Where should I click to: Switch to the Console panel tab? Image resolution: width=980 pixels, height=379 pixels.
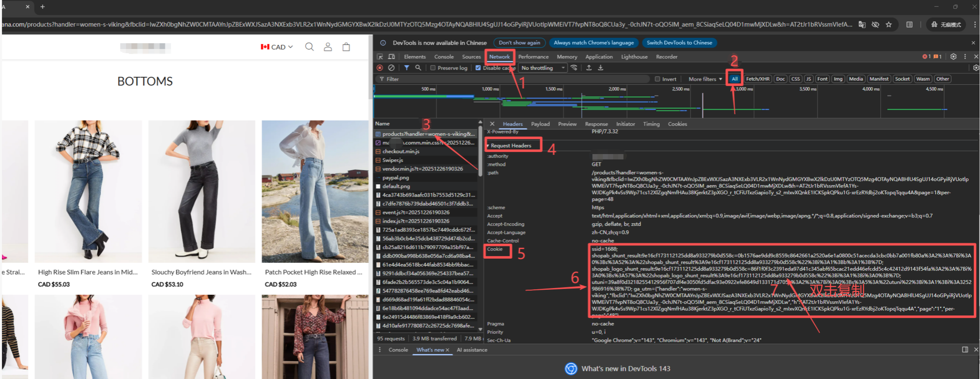(x=443, y=57)
